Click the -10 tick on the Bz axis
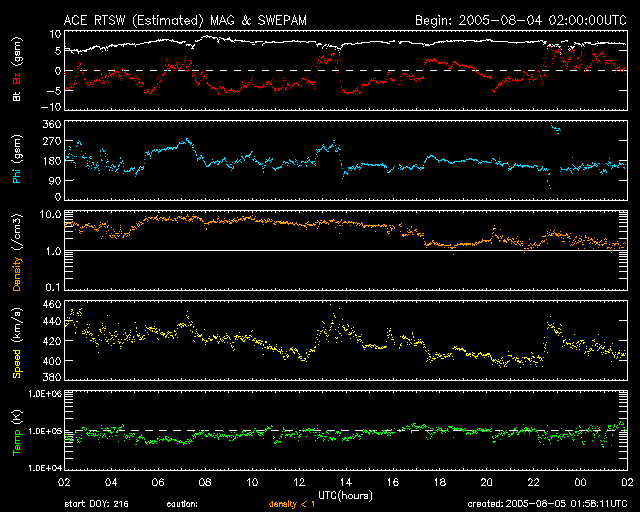Screen dimensions: 640x512 coord(51,107)
